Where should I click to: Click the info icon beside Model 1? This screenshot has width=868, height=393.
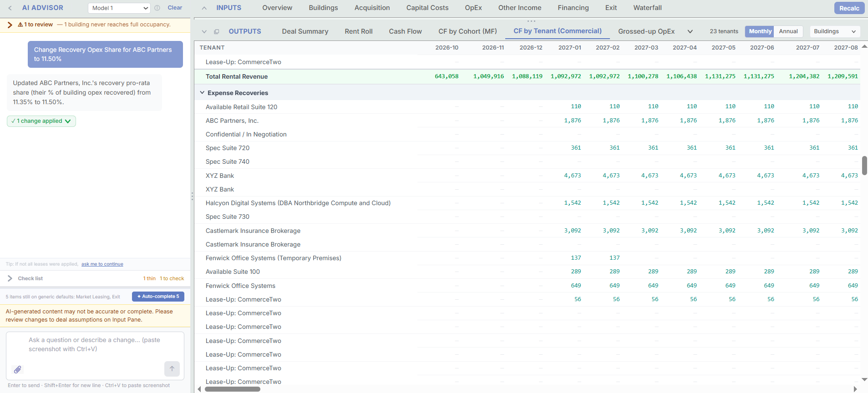click(157, 8)
